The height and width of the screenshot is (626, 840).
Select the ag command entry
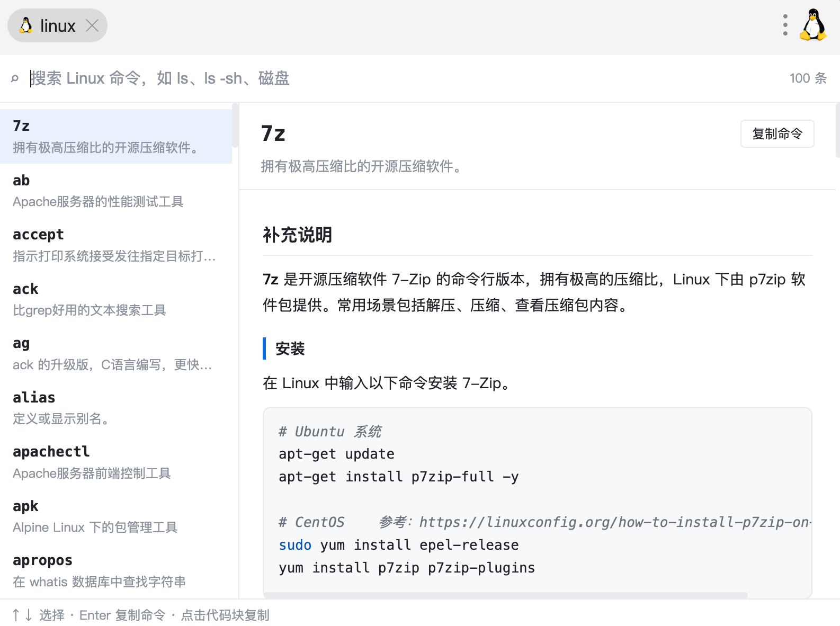(x=116, y=354)
